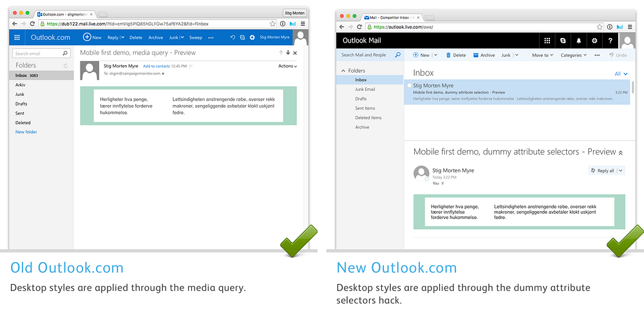Screen dimensions: 644x311
Task: Select Outlook.com browser tab in left window
Action: click(x=66, y=14)
